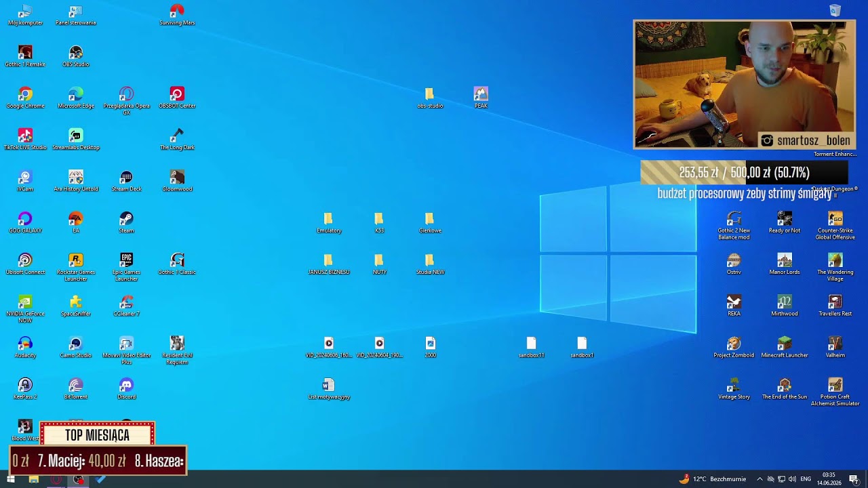
Task: Select the Valheim shortcut
Action: click(835, 347)
